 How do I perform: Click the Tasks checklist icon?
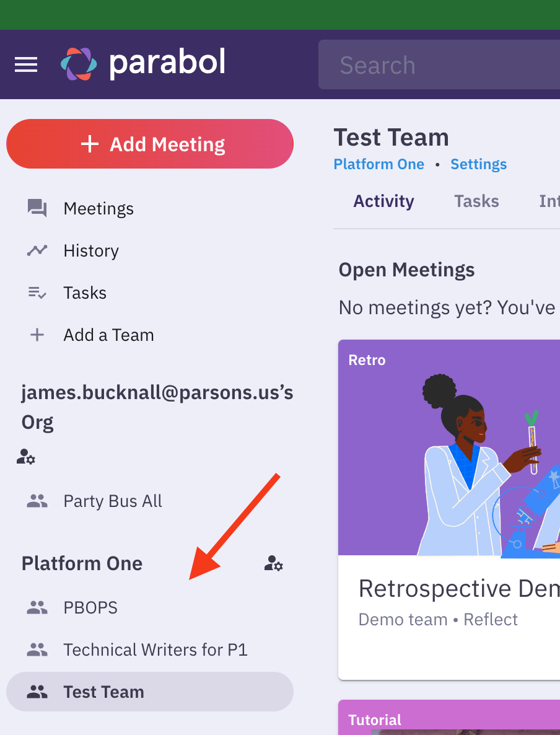[x=37, y=293]
